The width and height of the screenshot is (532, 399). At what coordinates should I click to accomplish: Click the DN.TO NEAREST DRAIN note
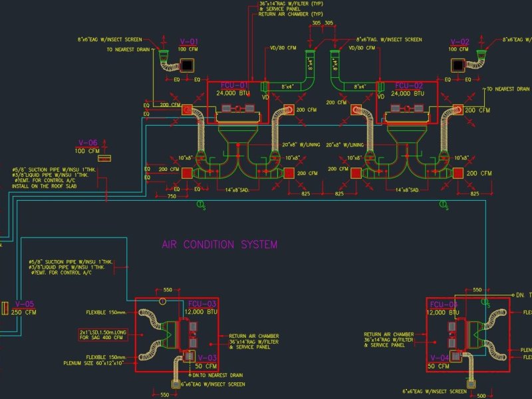click(217, 375)
